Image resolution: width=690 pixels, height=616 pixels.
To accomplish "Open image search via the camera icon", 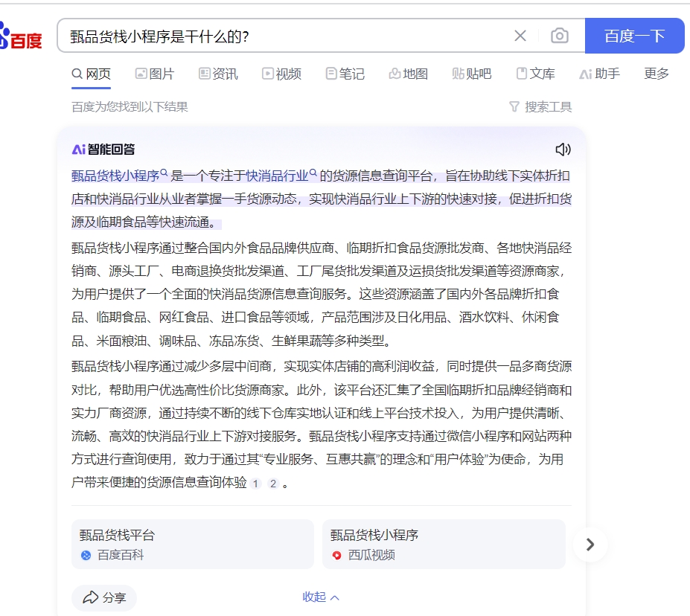I will (x=559, y=36).
